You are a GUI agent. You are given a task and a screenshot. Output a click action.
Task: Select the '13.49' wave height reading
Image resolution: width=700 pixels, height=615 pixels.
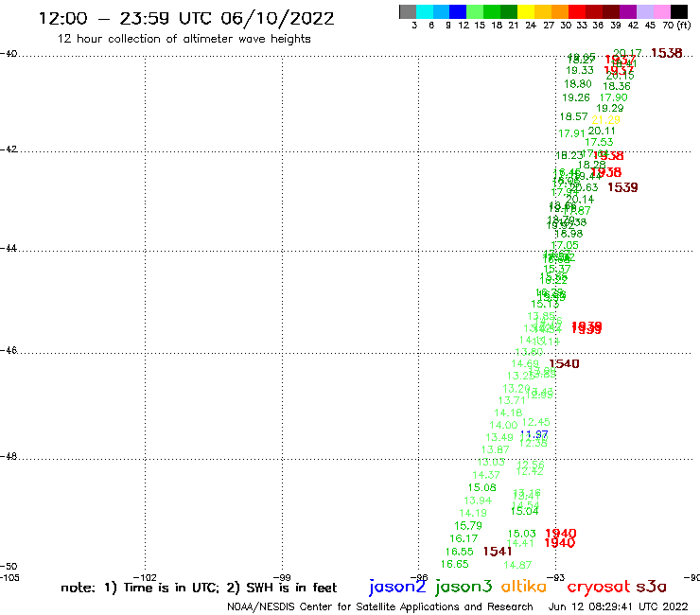point(499,437)
